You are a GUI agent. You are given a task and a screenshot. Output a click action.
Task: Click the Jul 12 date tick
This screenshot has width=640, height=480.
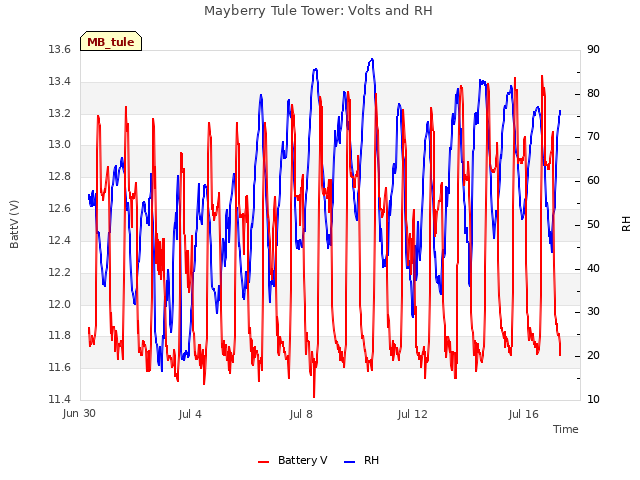pyautogui.click(x=413, y=415)
